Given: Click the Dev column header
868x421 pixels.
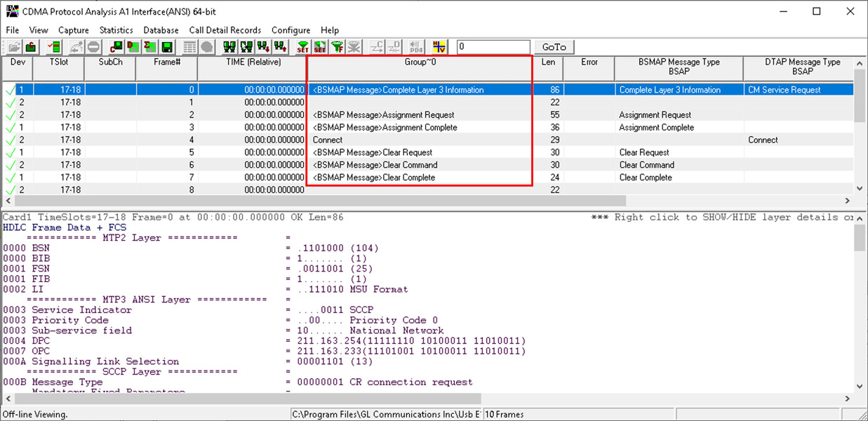Looking at the screenshot, I should click(17, 68).
